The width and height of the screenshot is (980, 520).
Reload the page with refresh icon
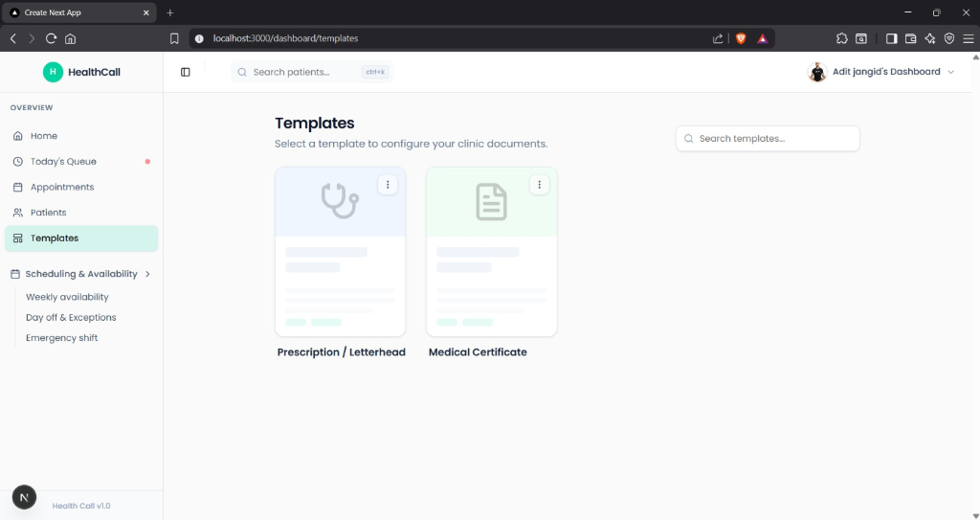coord(52,38)
